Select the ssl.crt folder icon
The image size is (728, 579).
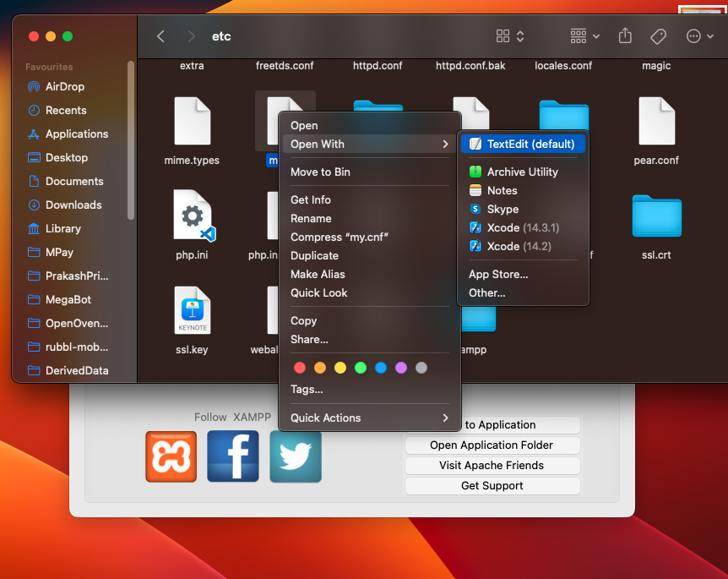(x=656, y=216)
